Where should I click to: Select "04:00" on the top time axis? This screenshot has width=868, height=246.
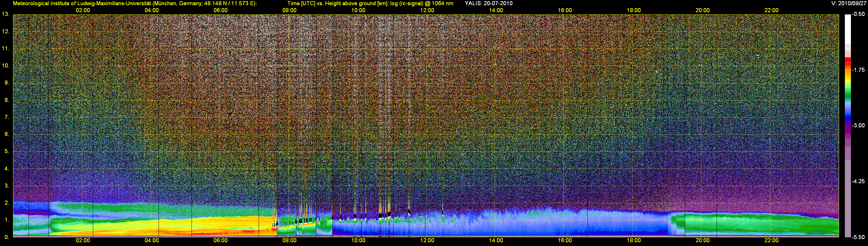tap(152, 10)
